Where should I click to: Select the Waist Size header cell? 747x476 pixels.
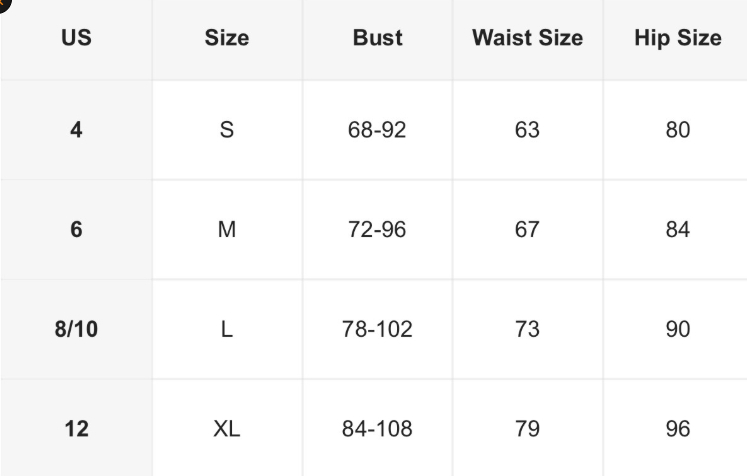coord(527,39)
